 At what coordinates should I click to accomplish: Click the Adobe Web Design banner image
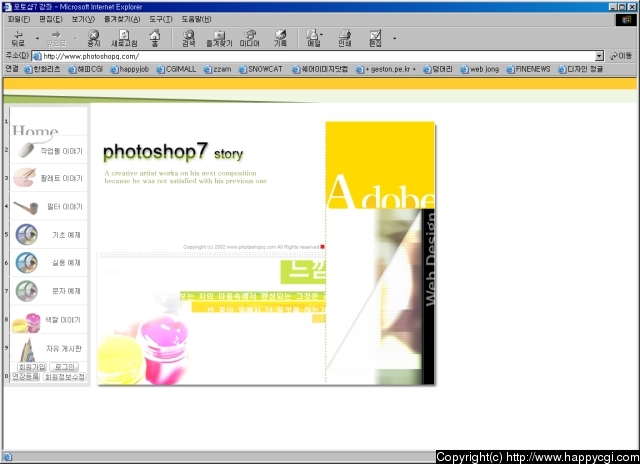click(x=380, y=253)
